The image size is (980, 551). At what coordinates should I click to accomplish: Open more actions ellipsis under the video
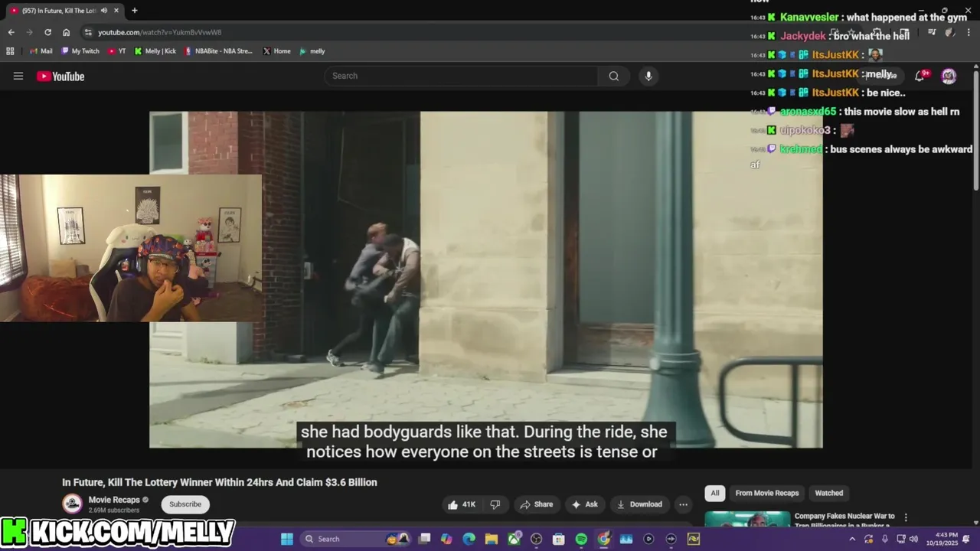pos(683,504)
